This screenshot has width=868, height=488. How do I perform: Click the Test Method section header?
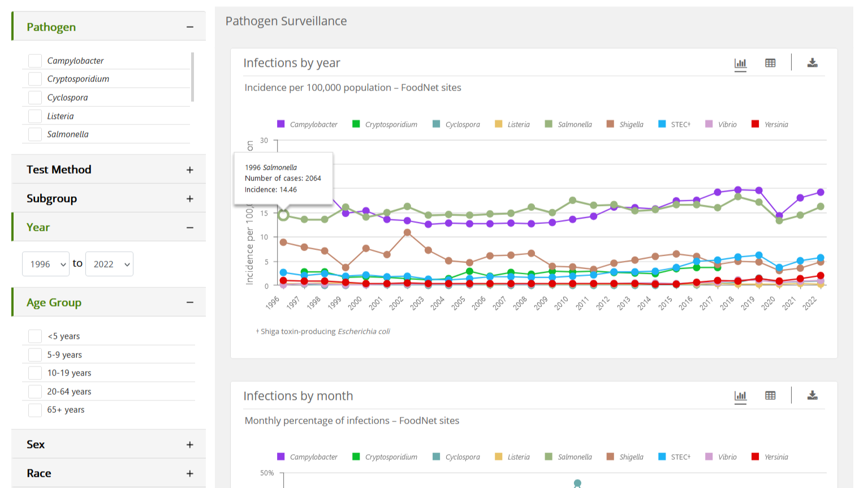click(x=109, y=169)
